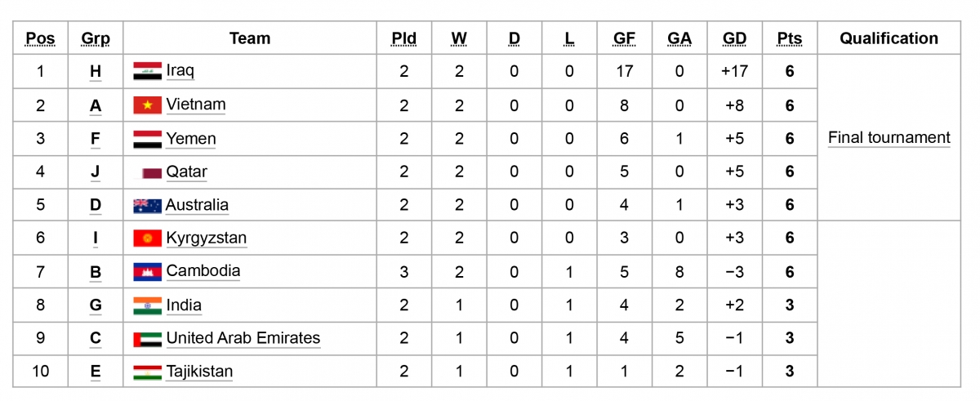Click the Vietnam flag icon
Image resolution: width=980 pixels, height=401 pixels.
[148, 105]
